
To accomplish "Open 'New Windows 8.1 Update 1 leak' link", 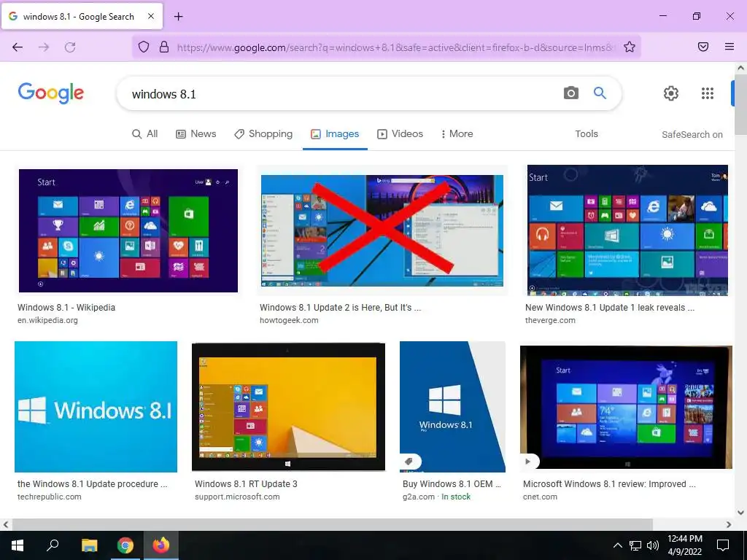I will (x=610, y=308).
